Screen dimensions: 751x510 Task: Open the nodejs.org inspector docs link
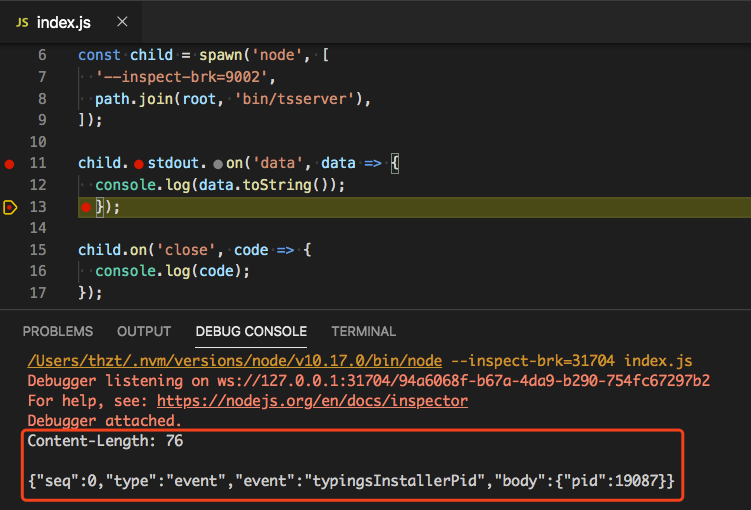click(312, 401)
